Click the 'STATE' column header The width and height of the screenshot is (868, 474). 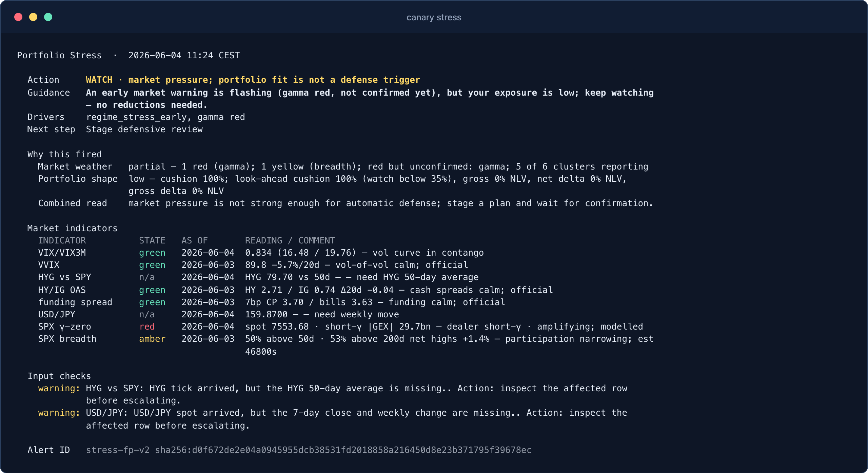(152, 240)
